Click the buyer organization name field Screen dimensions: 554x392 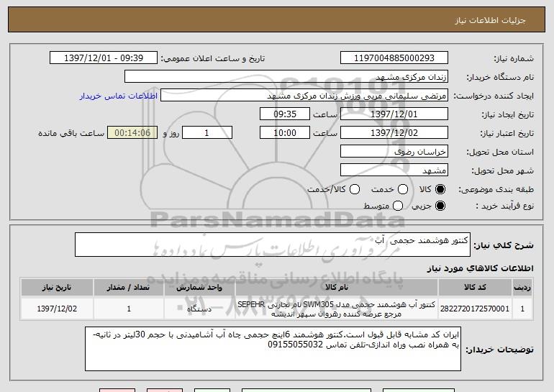point(286,77)
